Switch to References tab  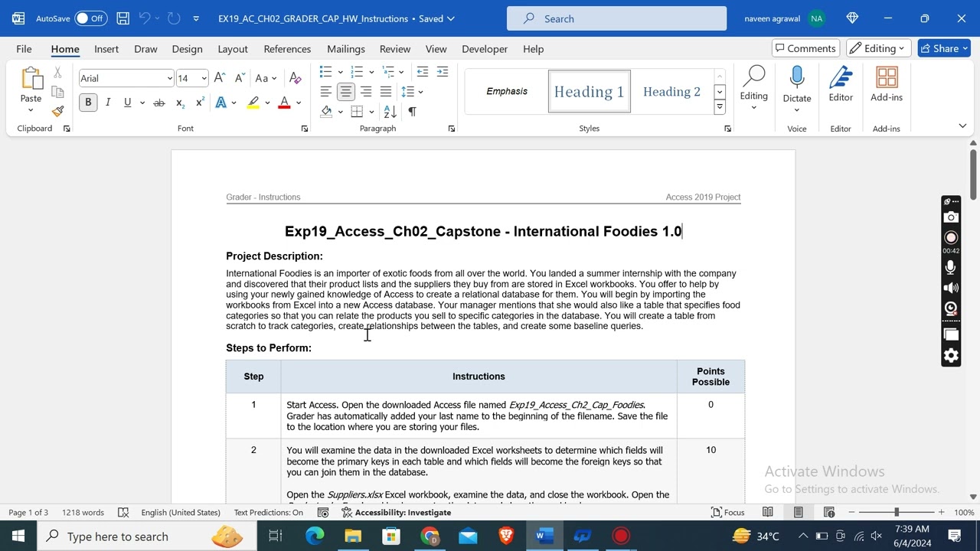(x=287, y=48)
